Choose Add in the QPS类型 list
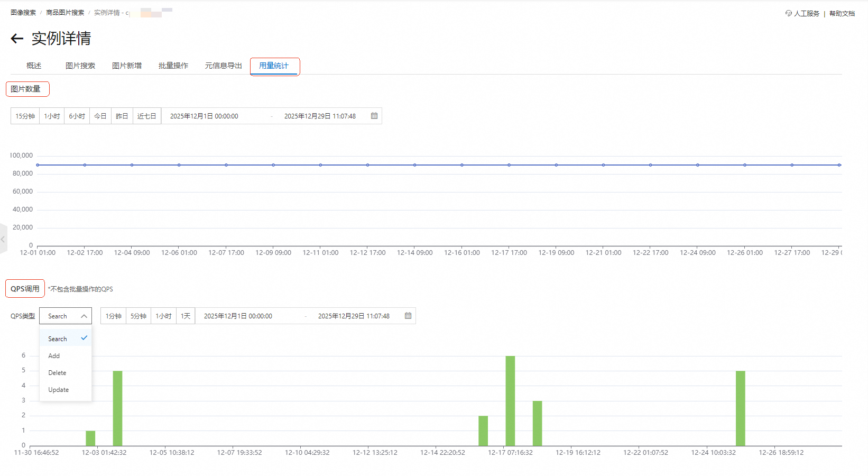The width and height of the screenshot is (868, 476). [66, 356]
